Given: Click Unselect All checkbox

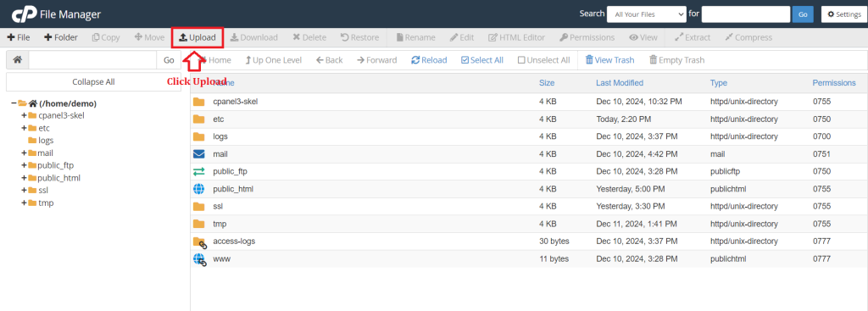Looking at the screenshot, I should point(543,60).
